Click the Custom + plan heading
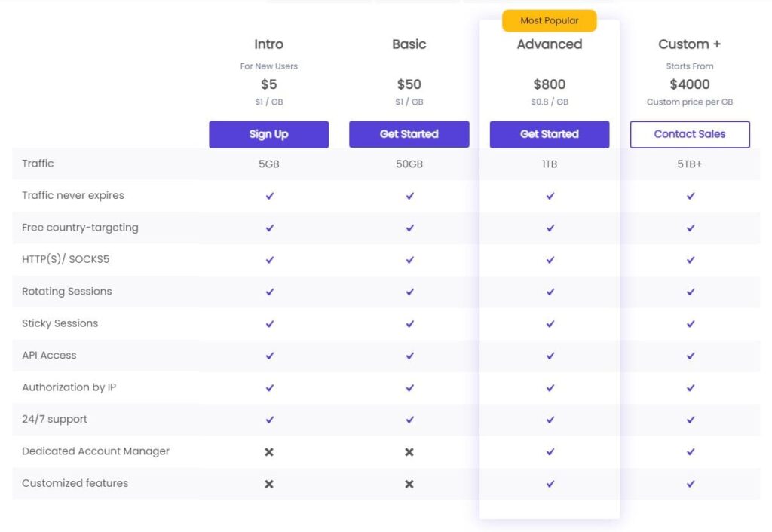The height and width of the screenshot is (532, 772). click(x=690, y=44)
